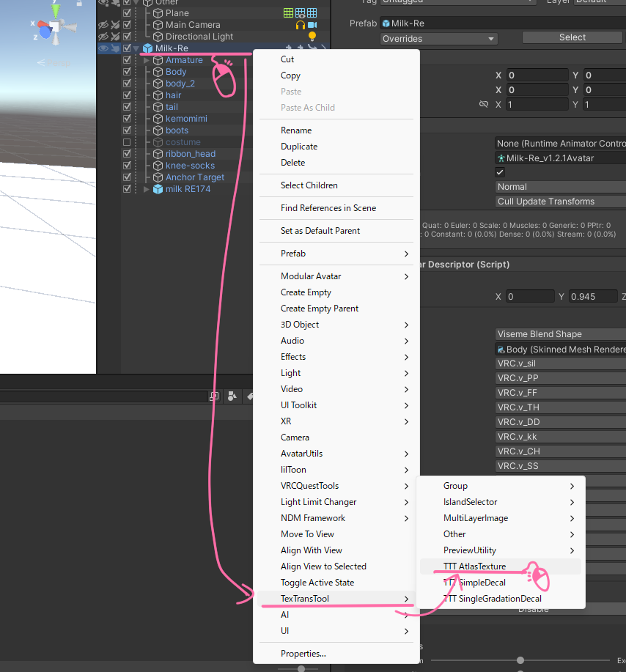Click the Body Skinned Mesh Renderer icon

(x=501, y=350)
